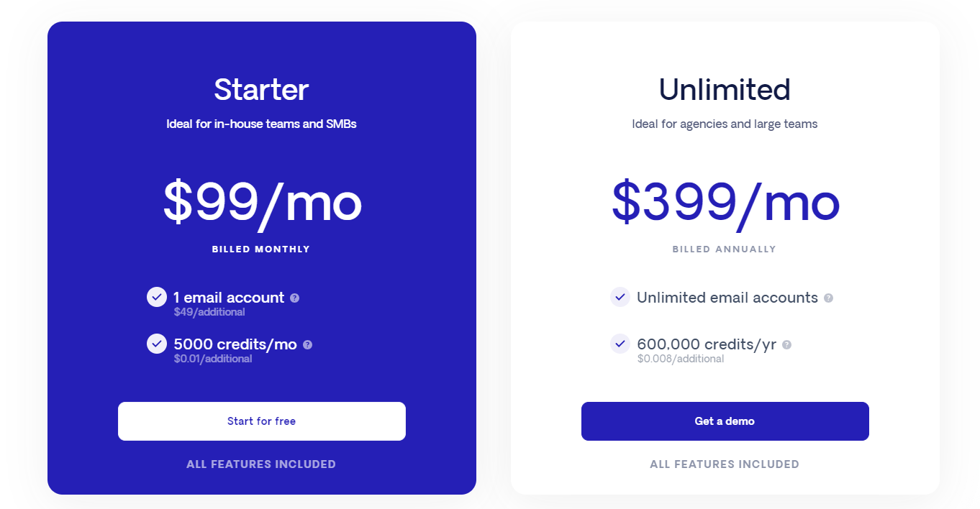This screenshot has width=980, height=509.
Task: Click help icon beside 1 email account
Action: [x=294, y=298]
